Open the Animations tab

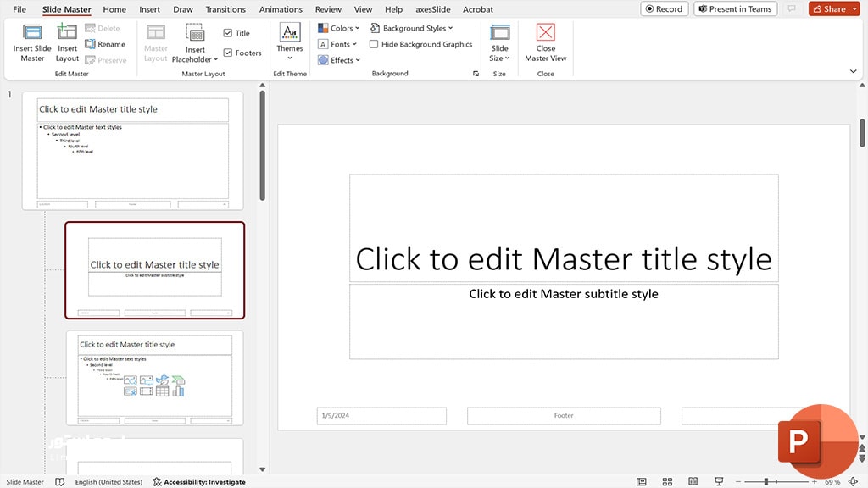[281, 9]
